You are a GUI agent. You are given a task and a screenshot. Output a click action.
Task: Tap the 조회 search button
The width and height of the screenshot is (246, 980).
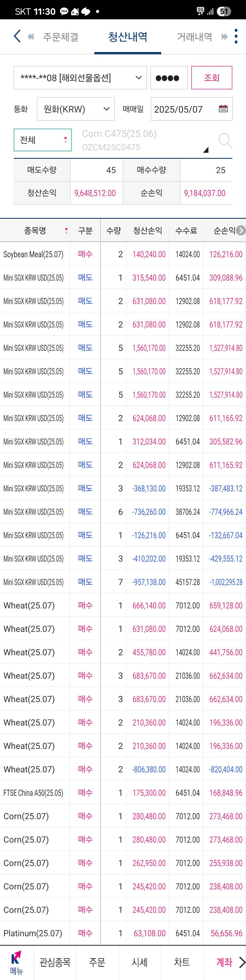tap(212, 78)
